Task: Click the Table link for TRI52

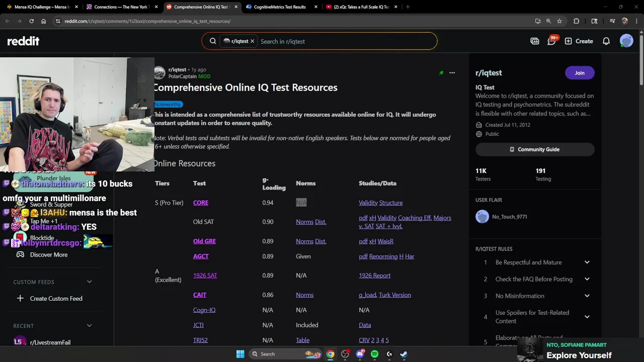Action: point(302,340)
